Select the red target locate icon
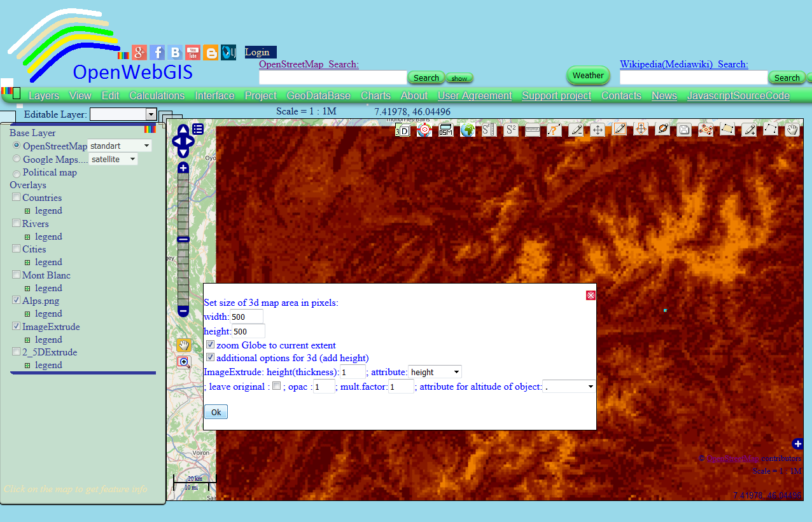Screen dimensions: 812x522 (x=424, y=130)
